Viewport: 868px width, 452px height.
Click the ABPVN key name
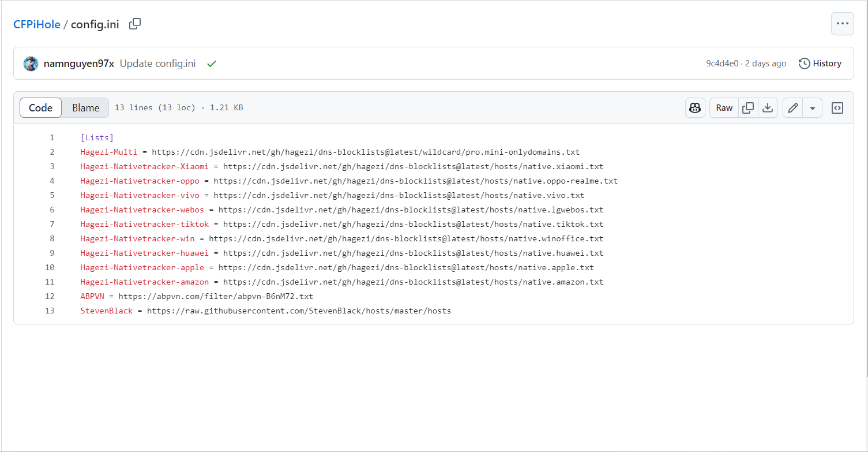pyautogui.click(x=92, y=296)
